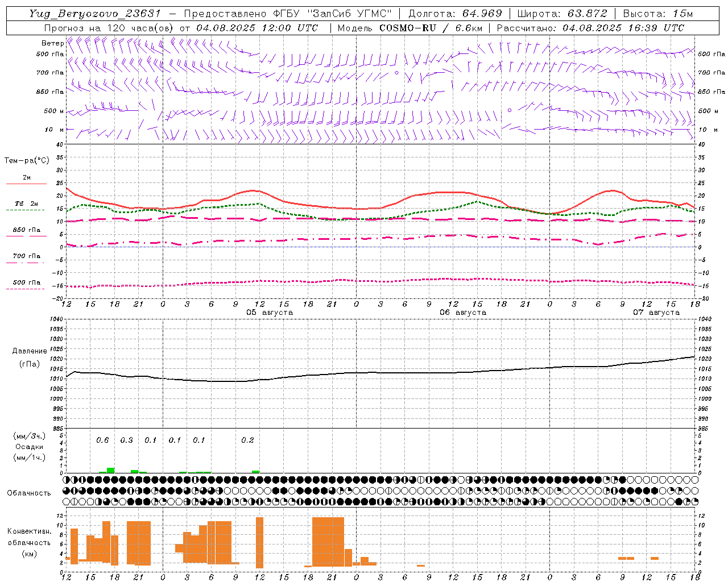This screenshot has height=582, width=728.
Task: Click the 05 августа date label
Action: click(x=270, y=313)
